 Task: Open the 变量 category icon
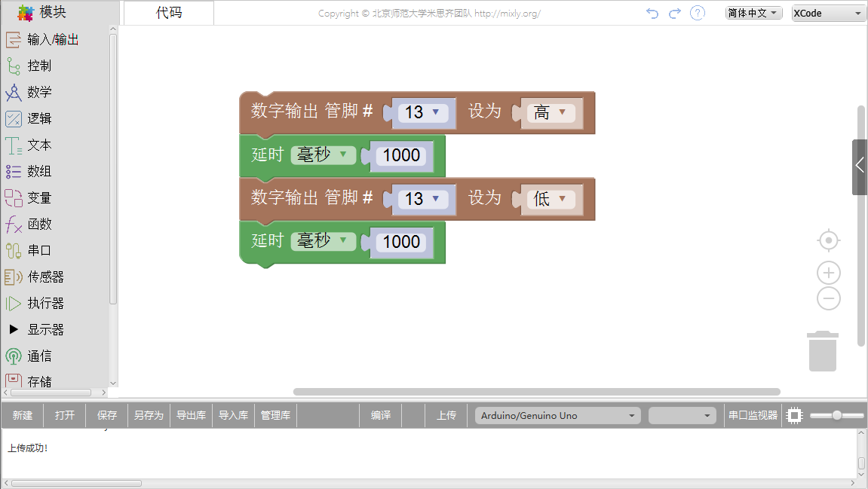tap(14, 197)
